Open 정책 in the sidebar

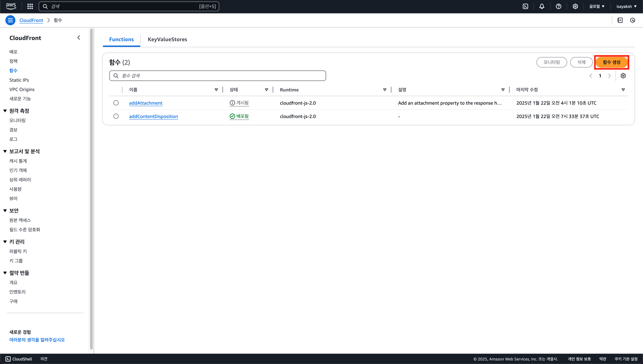pos(14,61)
